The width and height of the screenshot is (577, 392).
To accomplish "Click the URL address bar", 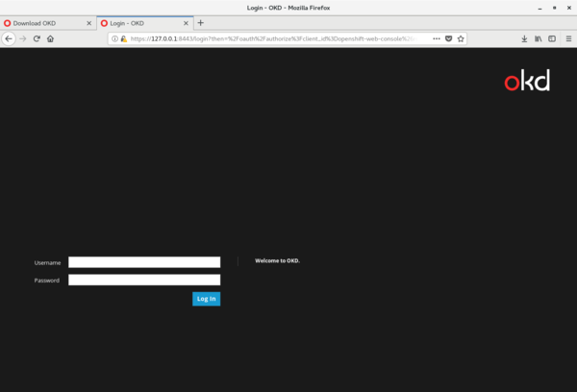I will [x=279, y=38].
